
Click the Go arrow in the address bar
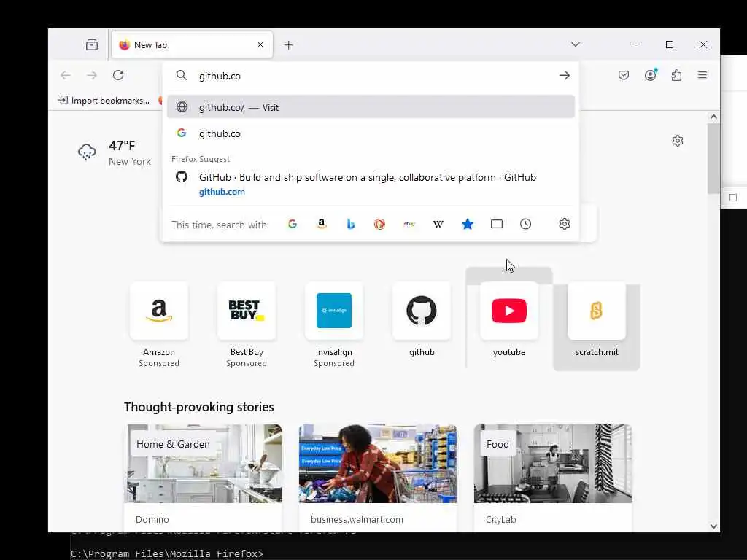tap(564, 75)
